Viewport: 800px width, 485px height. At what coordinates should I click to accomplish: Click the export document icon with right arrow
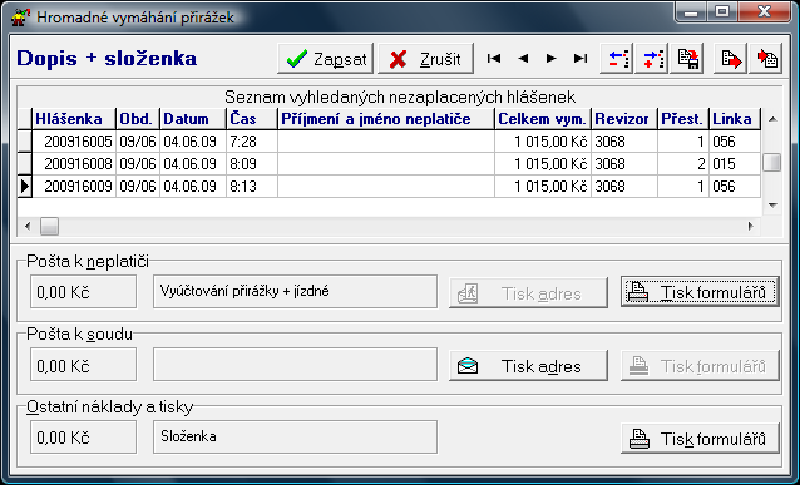pyautogui.click(x=731, y=59)
